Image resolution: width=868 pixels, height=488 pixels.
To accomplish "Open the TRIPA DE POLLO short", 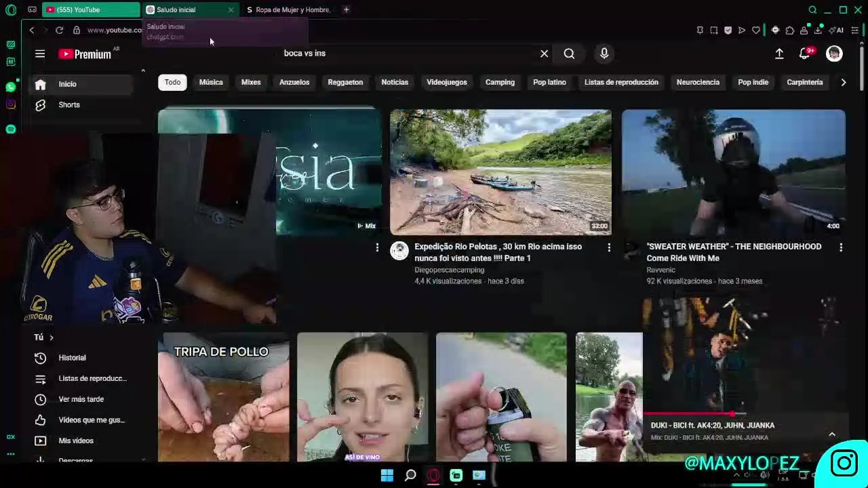I will 224,397.
